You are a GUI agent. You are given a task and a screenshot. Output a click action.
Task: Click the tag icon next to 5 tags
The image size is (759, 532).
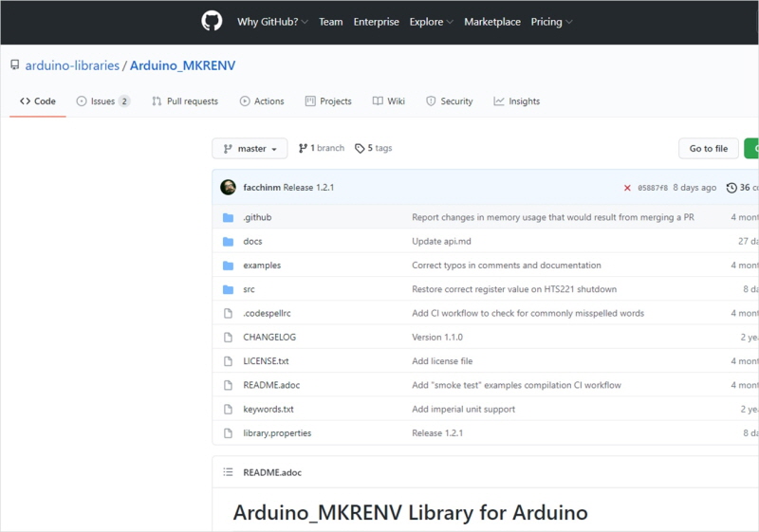tap(360, 149)
